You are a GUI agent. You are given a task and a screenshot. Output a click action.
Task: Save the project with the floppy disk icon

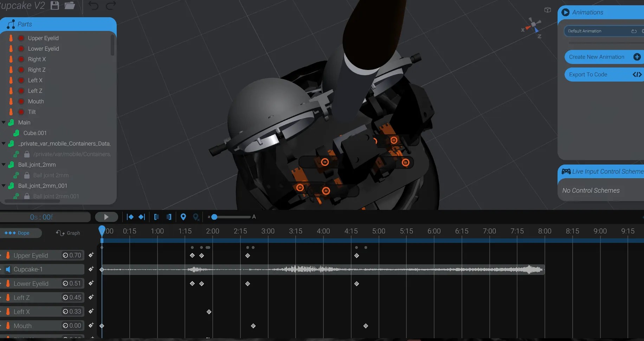55,5
